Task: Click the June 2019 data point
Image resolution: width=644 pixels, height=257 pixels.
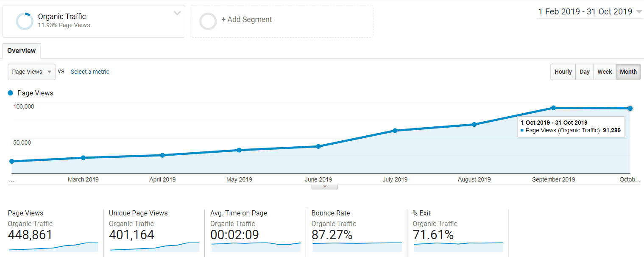Action: click(318, 146)
